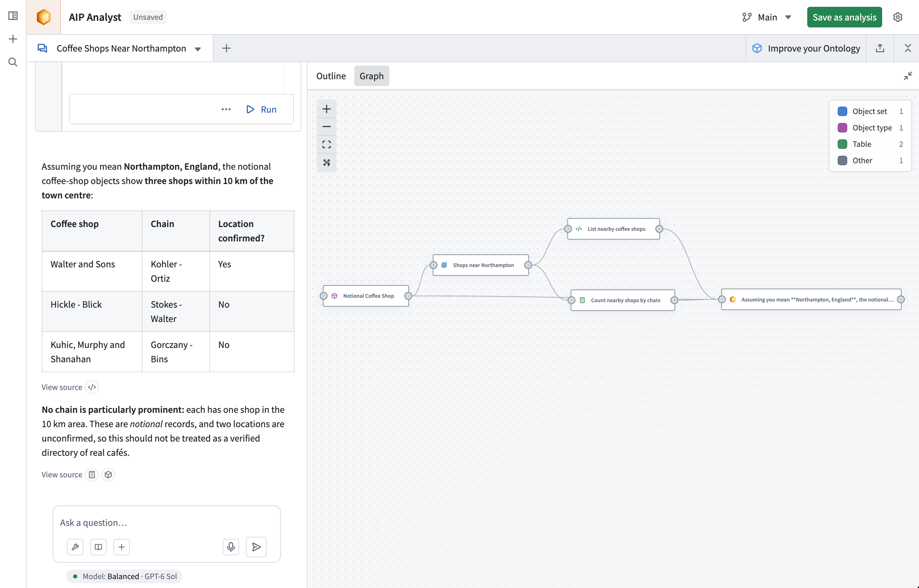Click the Model: Balanced GPT-6 Sol selector
The width and height of the screenshot is (919, 588).
pyautogui.click(x=124, y=576)
